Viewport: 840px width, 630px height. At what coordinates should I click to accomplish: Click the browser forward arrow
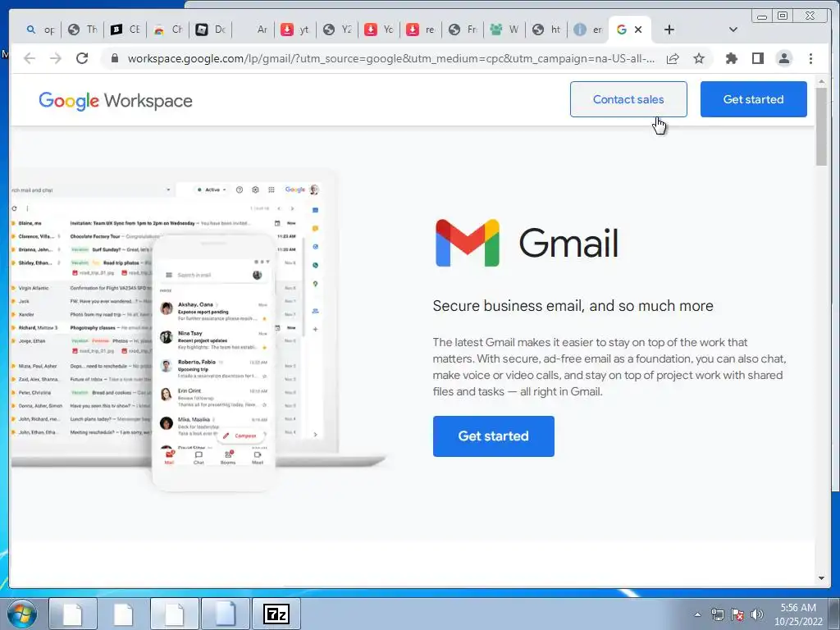[56, 58]
